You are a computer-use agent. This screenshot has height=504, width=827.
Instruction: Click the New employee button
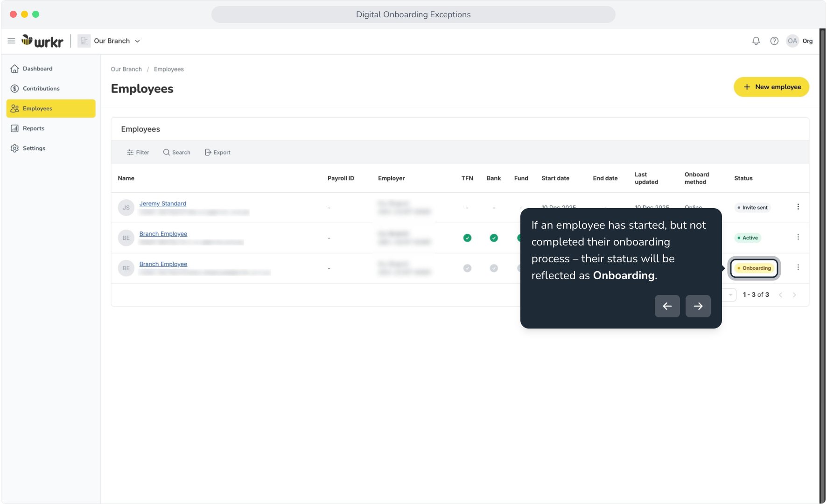[x=771, y=87]
